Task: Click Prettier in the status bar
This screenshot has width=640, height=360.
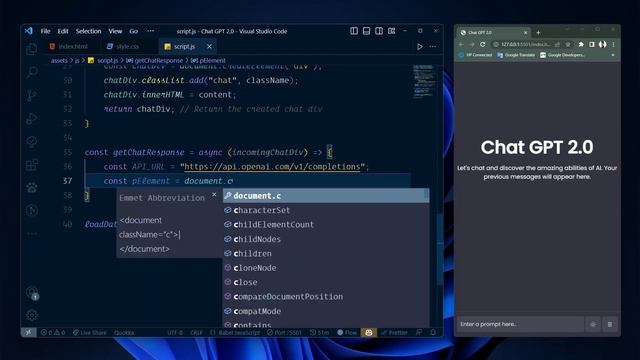Action: tap(394, 333)
